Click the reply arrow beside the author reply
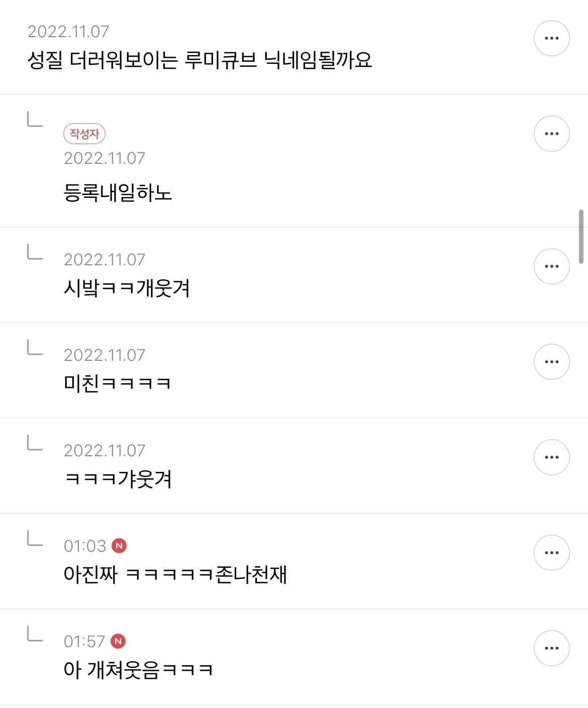Image resolution: width=588 pixels, height=708 pixels. [x=35, y=120]
